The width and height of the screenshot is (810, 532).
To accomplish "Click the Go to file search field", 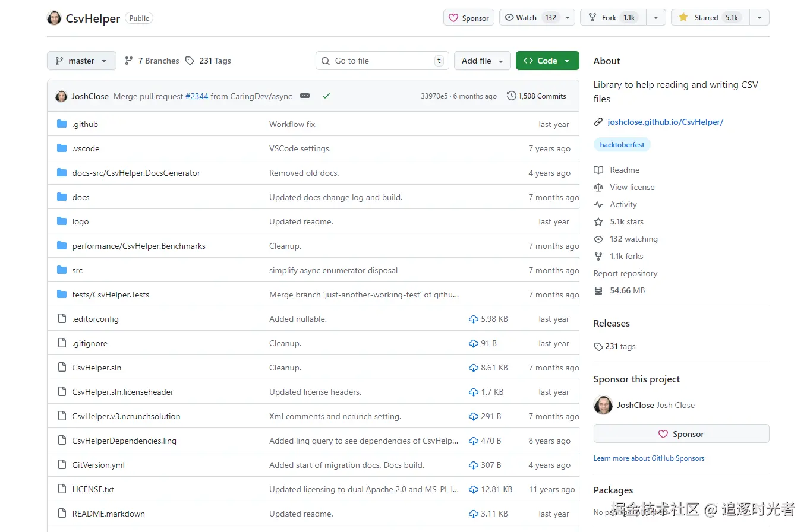I will pyautogui.click(x=382, y=61).
